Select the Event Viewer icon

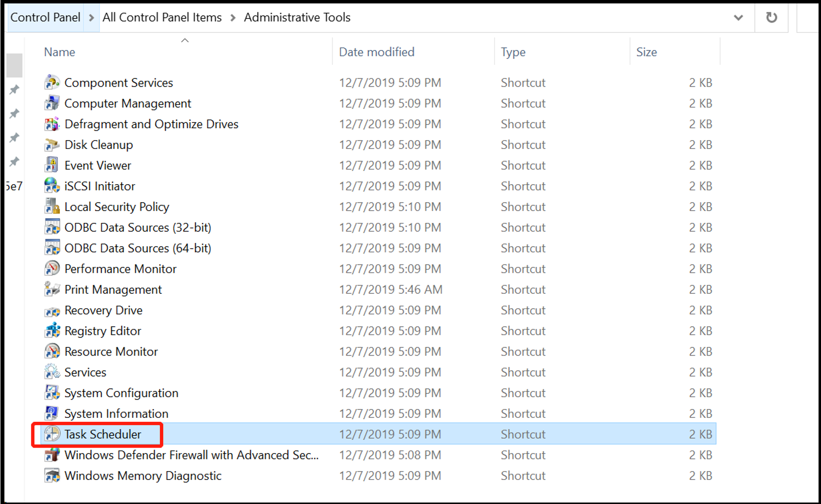pyautogui.click(x=52, y=166)
